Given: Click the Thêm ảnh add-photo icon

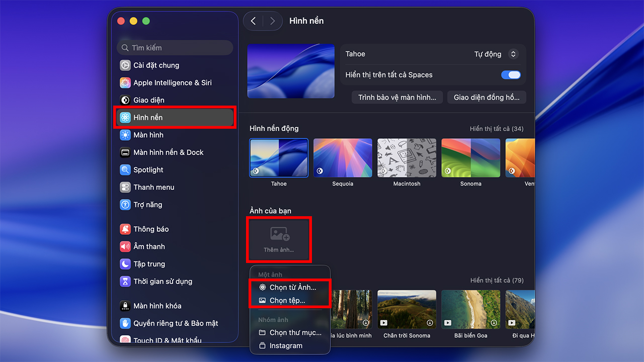Looking at the screenshot, I should click(280, 234).
